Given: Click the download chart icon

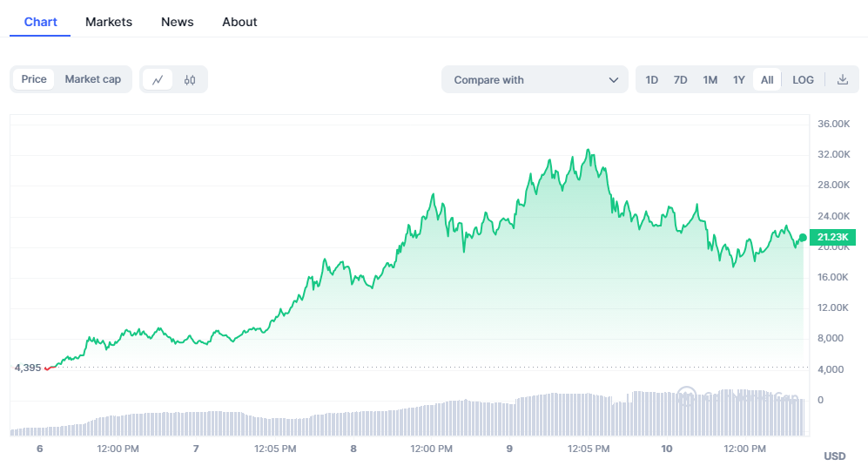Looking at the screenshot, I should [x=842, y=79].
